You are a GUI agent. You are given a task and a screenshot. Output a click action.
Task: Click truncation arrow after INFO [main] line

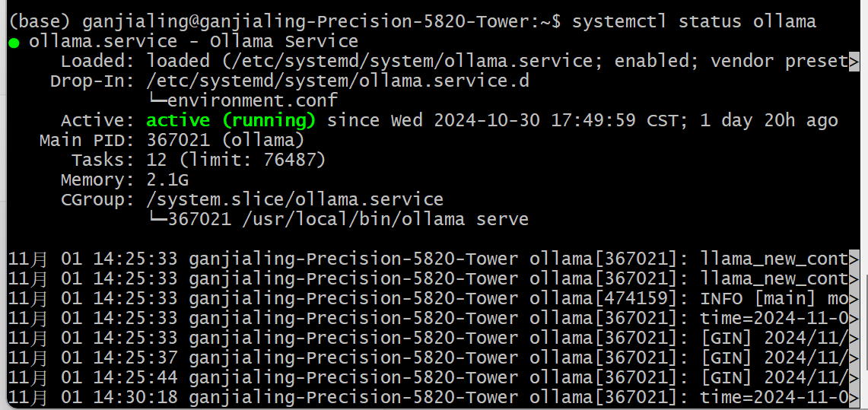point(854,299)
